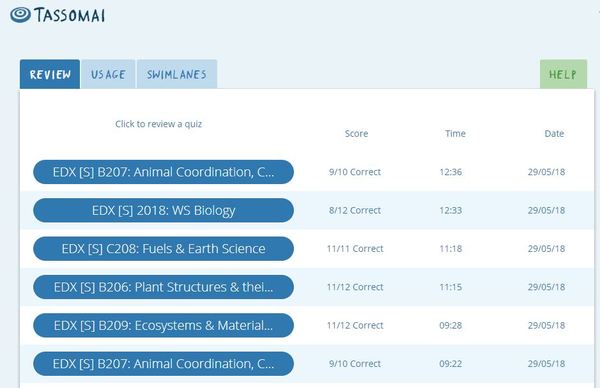
Task: Click the date 29/05/18 in the 09:22 row
Action: (x=546, y=364)
